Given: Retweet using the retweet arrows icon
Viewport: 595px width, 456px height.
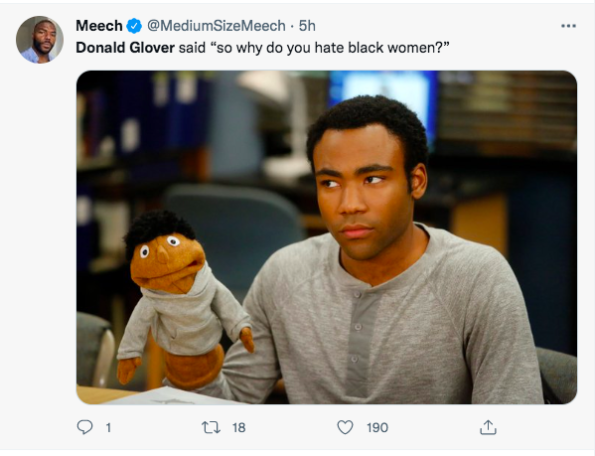Looking at the screenshot, I should pyautogui.click(x=211, y=428).
